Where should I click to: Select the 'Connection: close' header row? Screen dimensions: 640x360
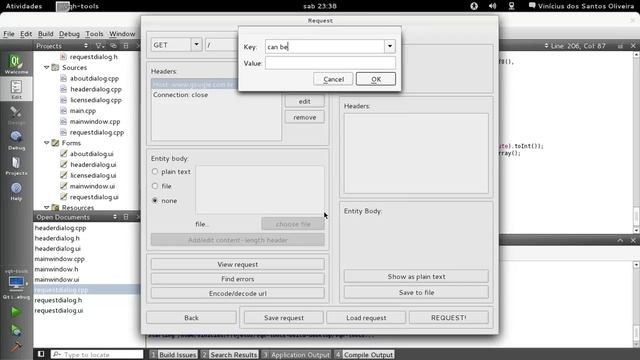216,95
